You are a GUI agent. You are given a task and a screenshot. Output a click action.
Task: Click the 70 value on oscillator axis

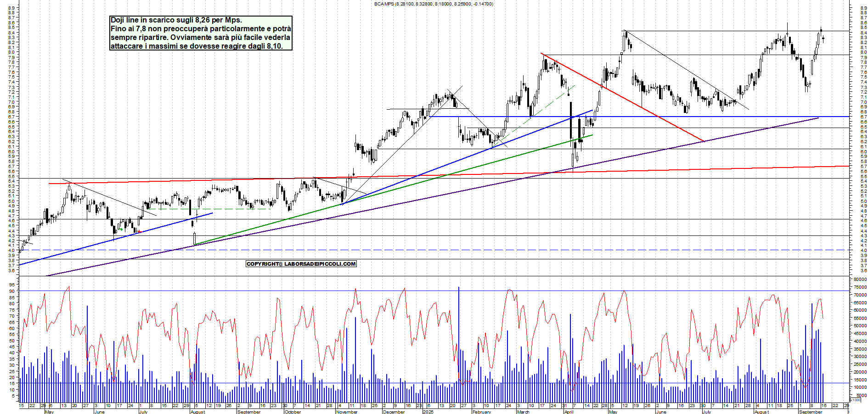click(11, 316)
